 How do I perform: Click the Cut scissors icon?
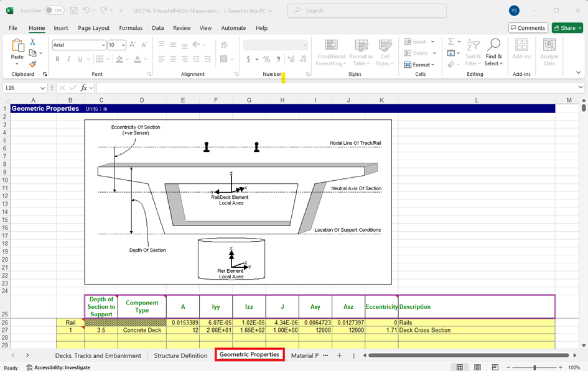33,42
